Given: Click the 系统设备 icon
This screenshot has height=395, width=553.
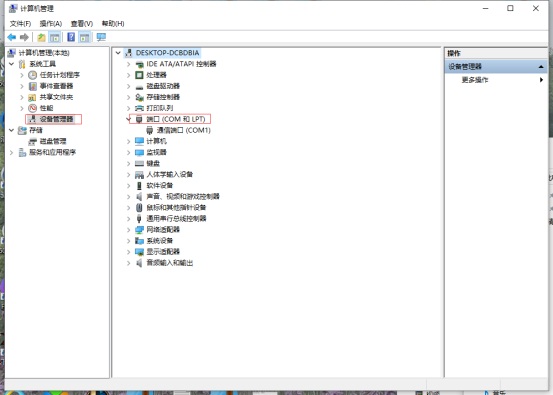Looking at the screenshot, I should point(139,241).
